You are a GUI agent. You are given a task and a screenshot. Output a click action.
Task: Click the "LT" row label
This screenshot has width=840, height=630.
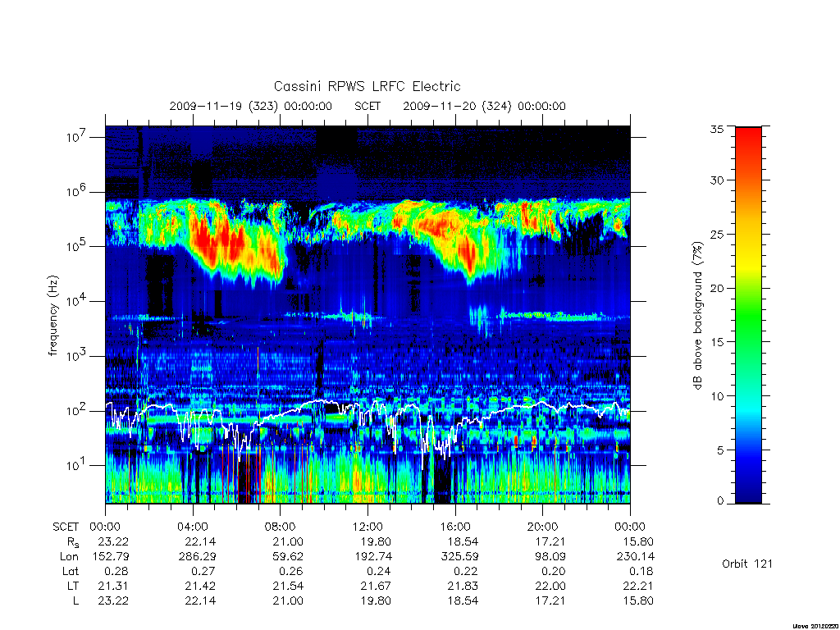[x=73, y=586]
